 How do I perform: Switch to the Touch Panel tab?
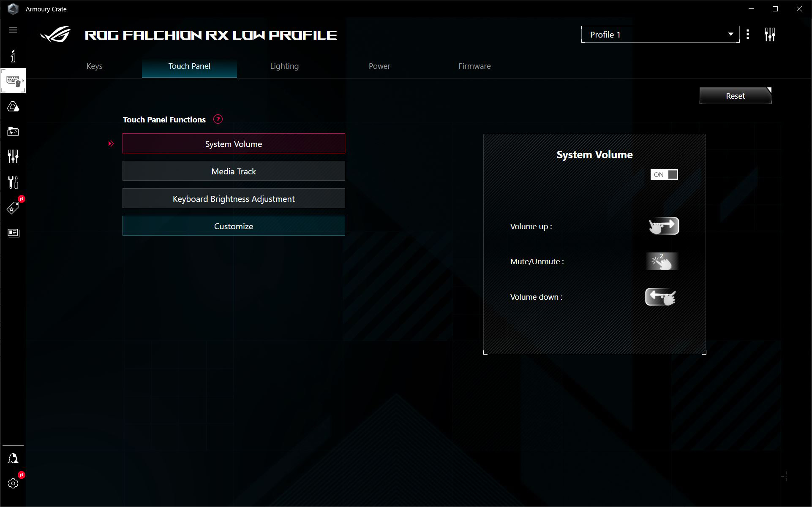(x=189, y=66)
